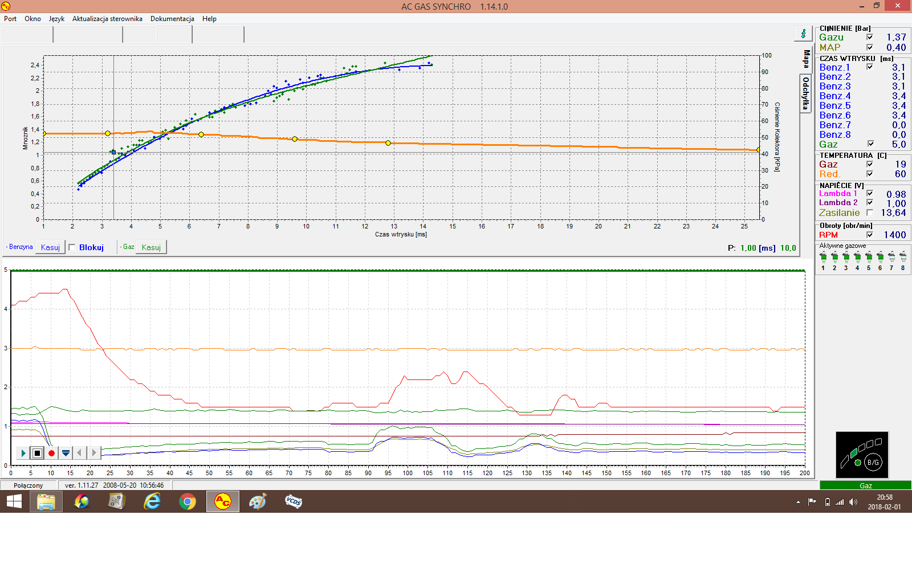912x588 pixels.
Task: Click the yellow multiplier point near 6.4 ms
Action: 201,134
